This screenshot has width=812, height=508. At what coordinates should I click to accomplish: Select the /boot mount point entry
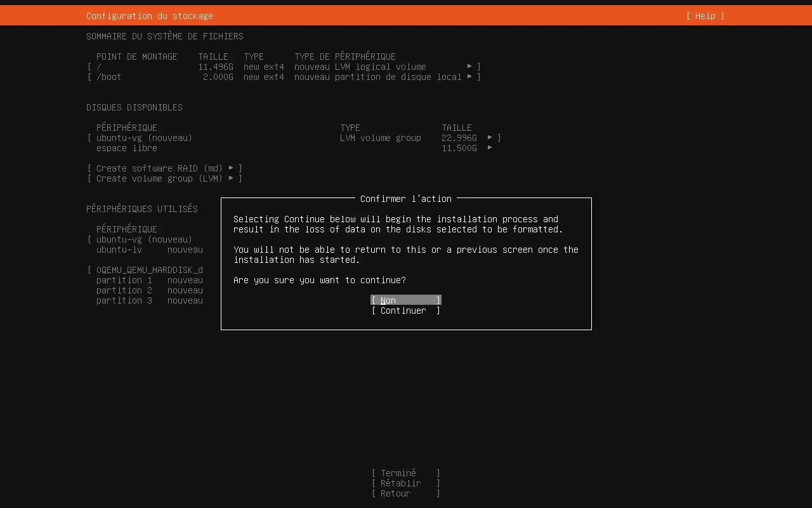click(284, 77)
